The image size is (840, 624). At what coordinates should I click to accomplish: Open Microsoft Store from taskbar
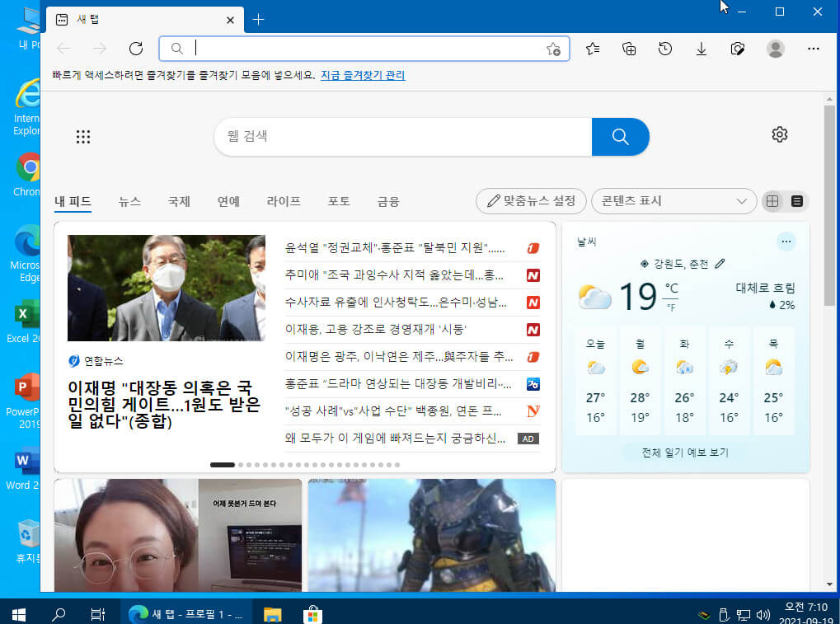click(x=312, y=615)
